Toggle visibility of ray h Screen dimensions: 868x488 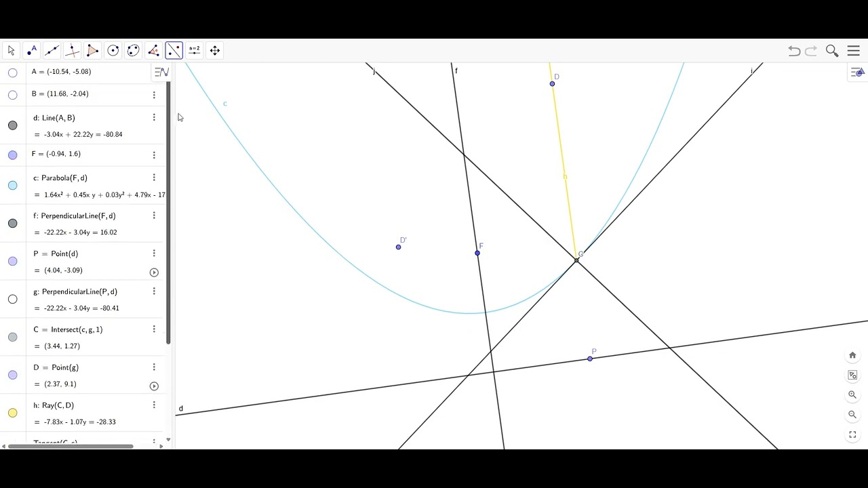click(12, 413)
